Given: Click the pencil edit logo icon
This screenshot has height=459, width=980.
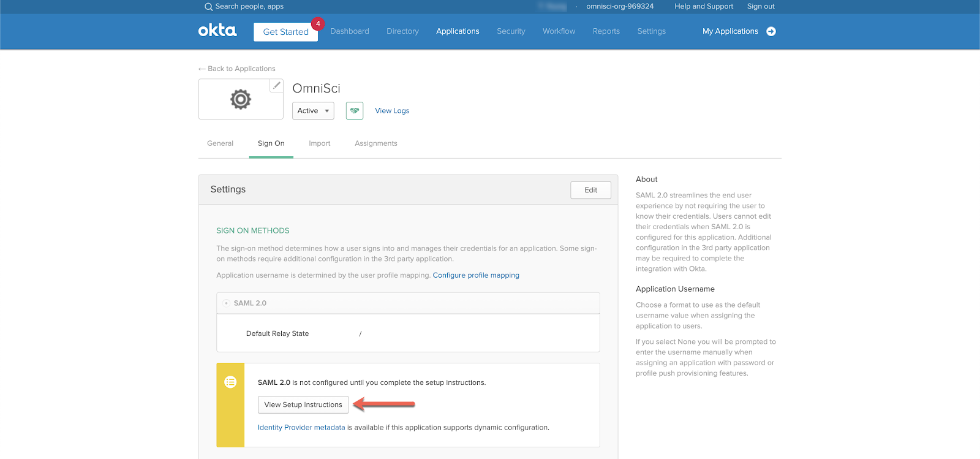Looking at the screenshot, I should pos(277,85).
